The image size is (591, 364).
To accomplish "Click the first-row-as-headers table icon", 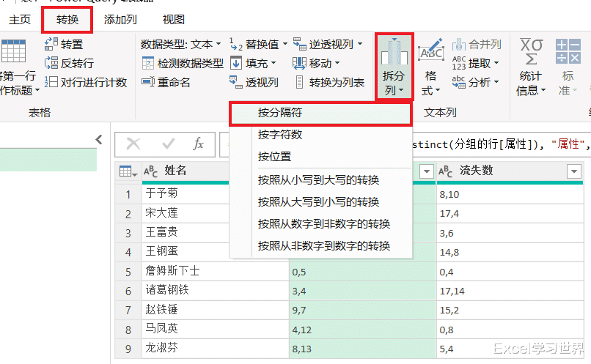I will click(14, 51).
